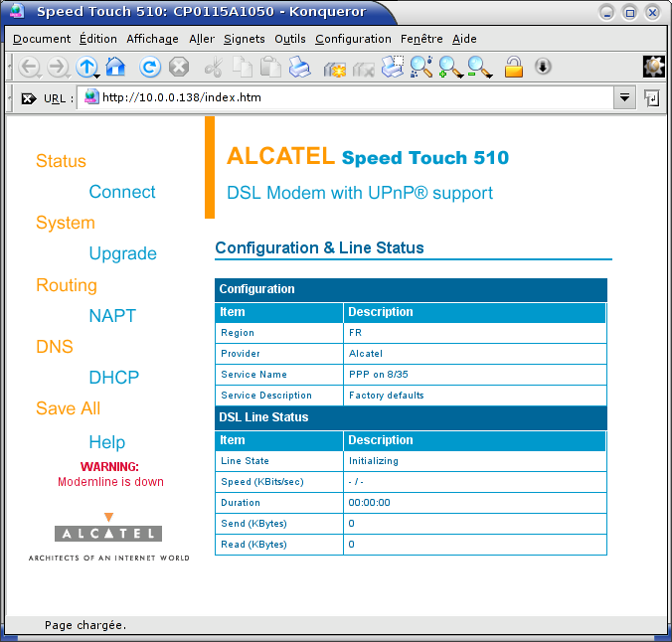
Task: Open the Status sidebar link
Action: tap(61, 161)
